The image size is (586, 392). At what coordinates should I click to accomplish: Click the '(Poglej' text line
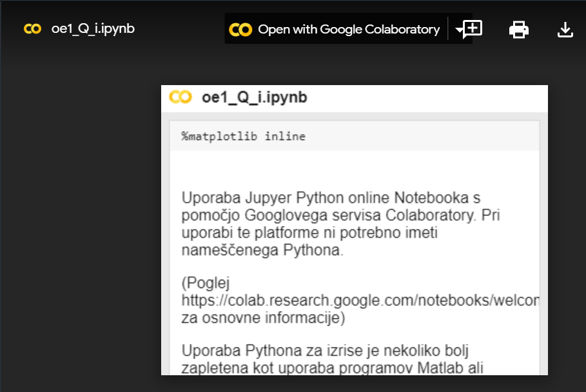pyautogui.click(x=205, y=283)
